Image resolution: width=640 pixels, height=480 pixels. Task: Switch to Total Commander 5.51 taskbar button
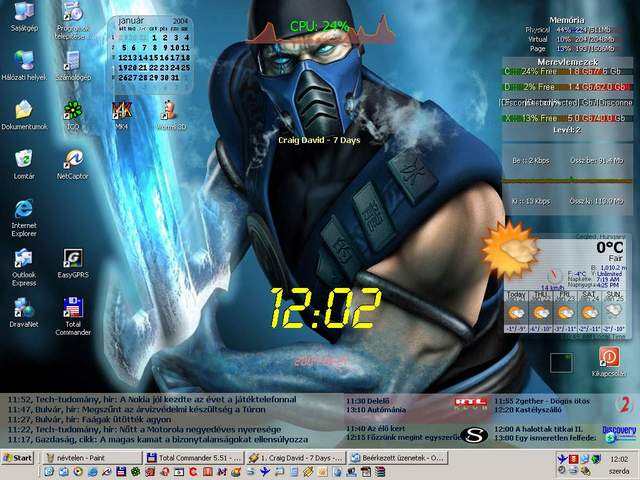click(x=194, y=458)
